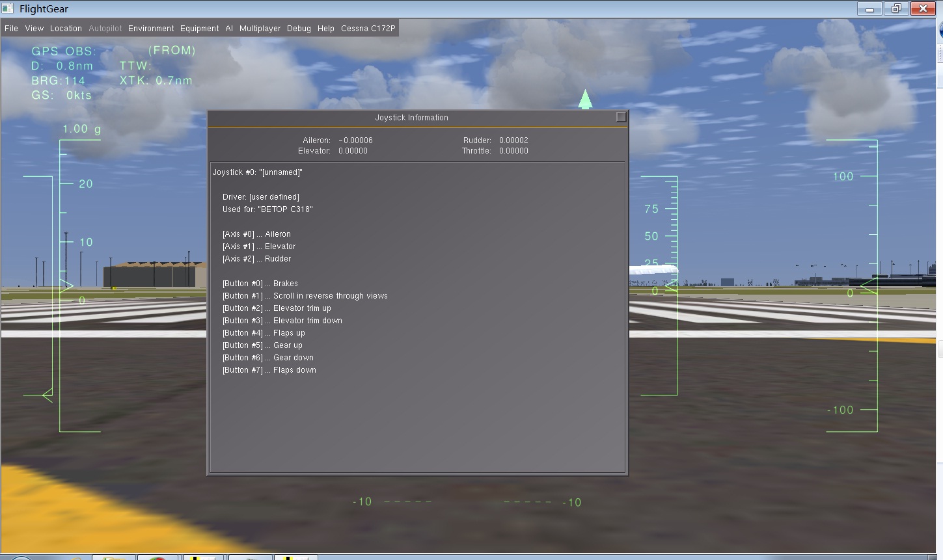Open the View menu
The width and height of the screenshot is (943, 560).
pyautogui.click(x=34, y=29)
